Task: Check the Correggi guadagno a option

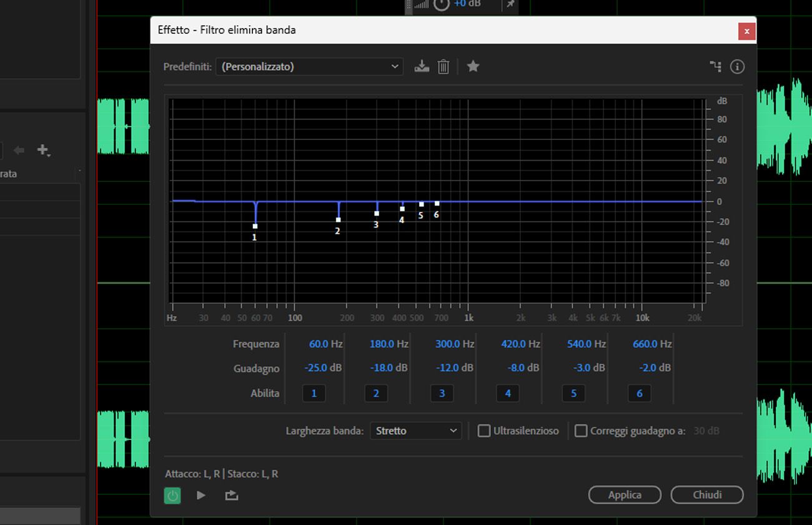Action: tap(580, 431)
